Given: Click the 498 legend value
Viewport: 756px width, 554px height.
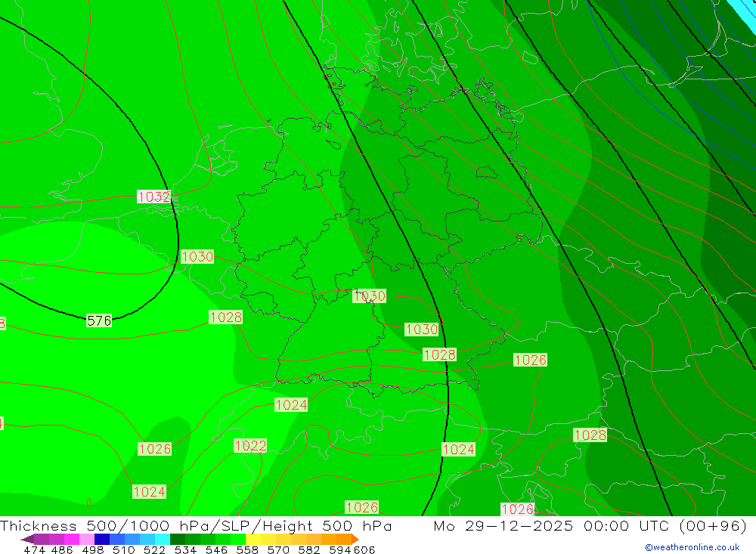Looking at the screenshot, I should pyautogui.click(x=92, y=549).
